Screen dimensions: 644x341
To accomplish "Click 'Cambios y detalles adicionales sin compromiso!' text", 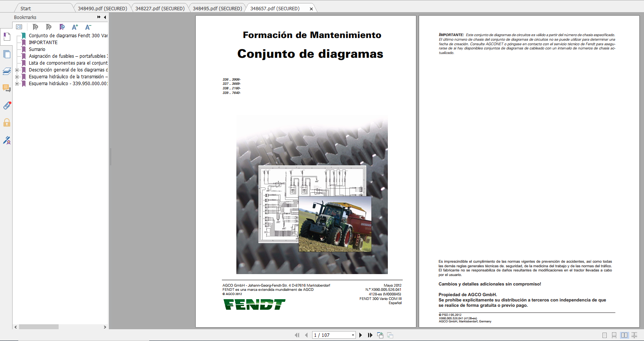I will pos(489,284).
